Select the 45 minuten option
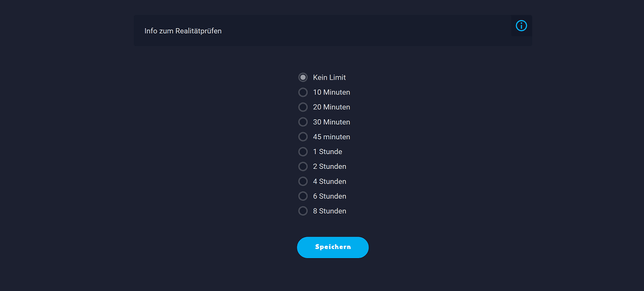This screenshot has width=644, height=291. pos(303,136)
